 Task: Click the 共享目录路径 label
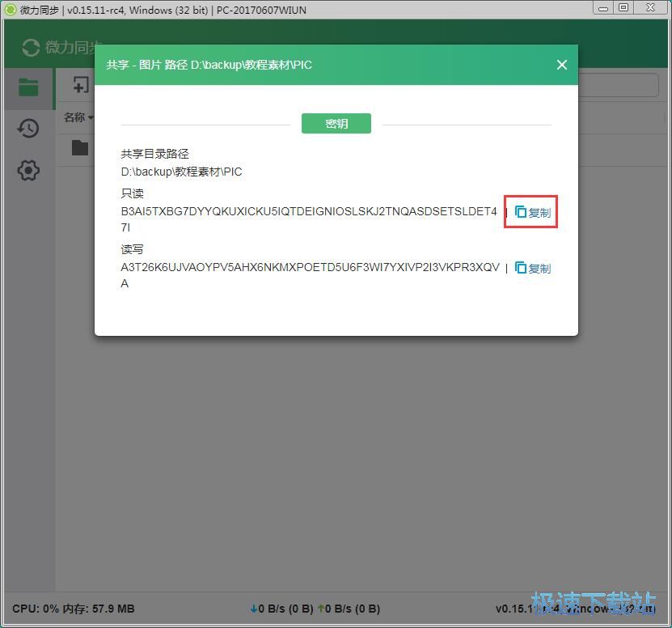154,154
